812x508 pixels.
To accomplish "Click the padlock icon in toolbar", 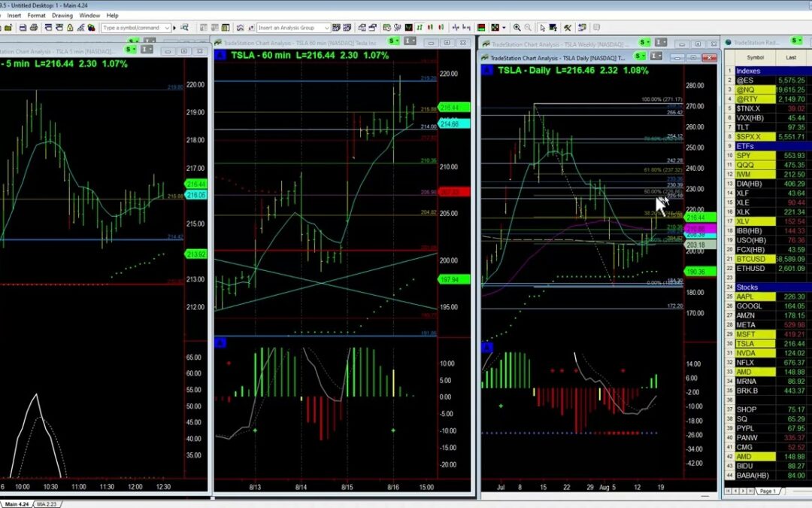I will coord(70,28).
